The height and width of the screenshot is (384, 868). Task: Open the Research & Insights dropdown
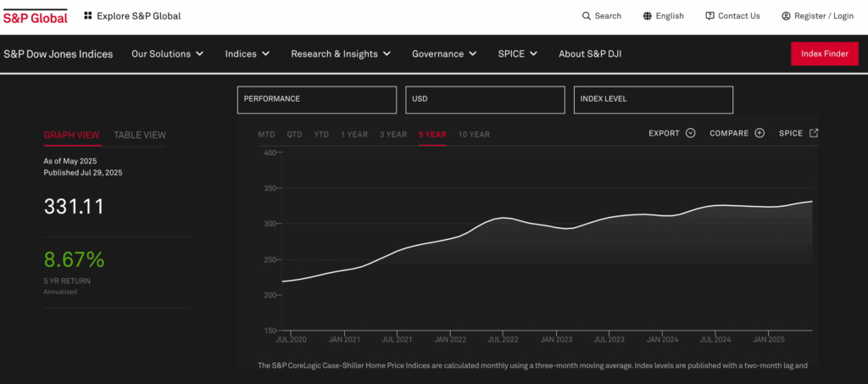pos(340,54)
